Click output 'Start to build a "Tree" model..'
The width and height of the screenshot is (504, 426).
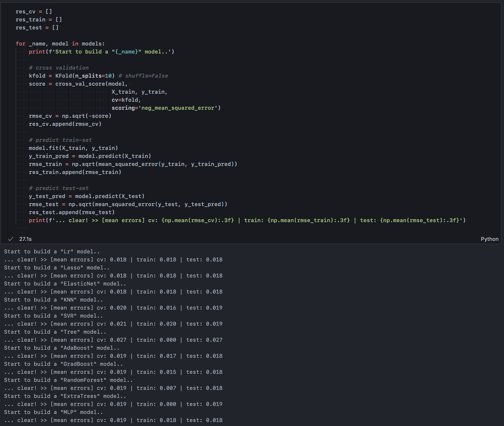coord(55,332)
